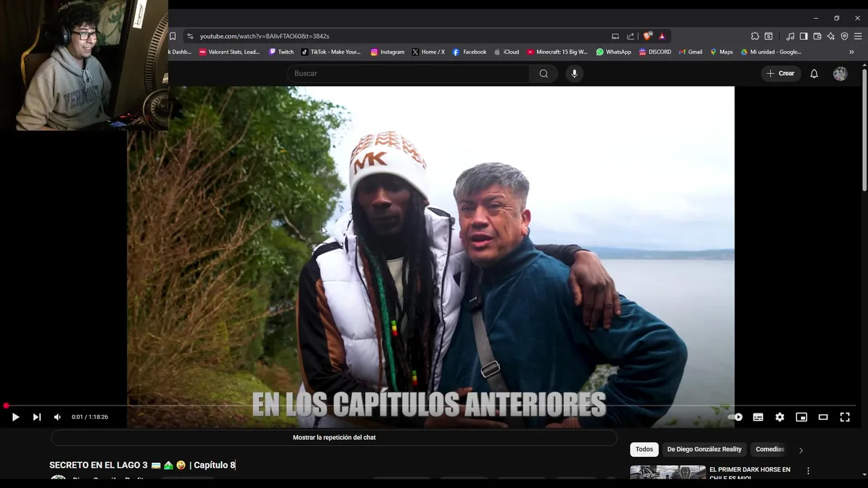868x488 pixels.
Task: Toggle the browser sidebar panel
Action: pos(804,36)
